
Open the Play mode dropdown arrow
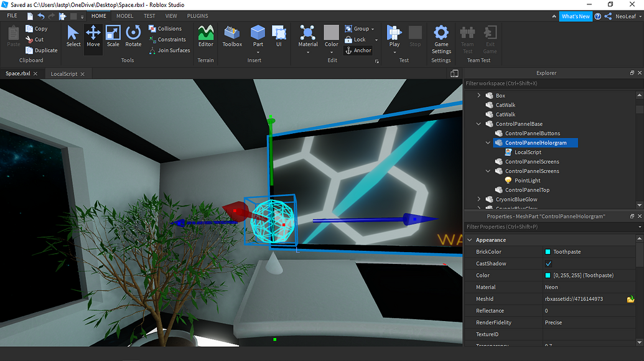tap(394, 52)
